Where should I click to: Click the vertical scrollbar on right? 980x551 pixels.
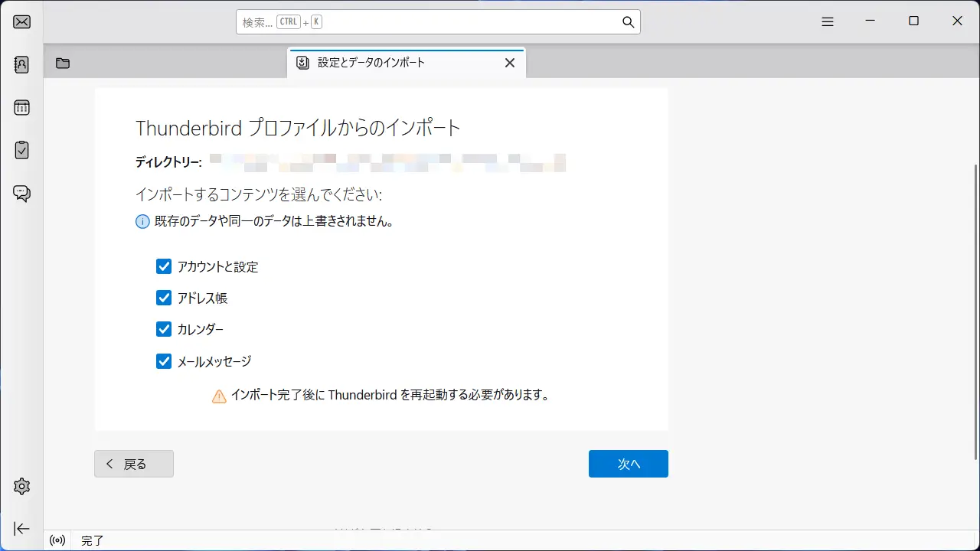(975, 306)
